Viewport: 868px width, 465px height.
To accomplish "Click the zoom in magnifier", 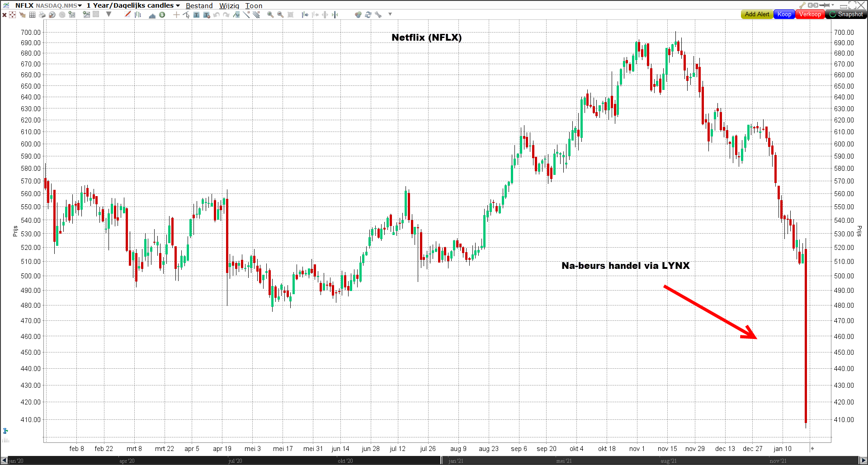I will pos(270,14).
